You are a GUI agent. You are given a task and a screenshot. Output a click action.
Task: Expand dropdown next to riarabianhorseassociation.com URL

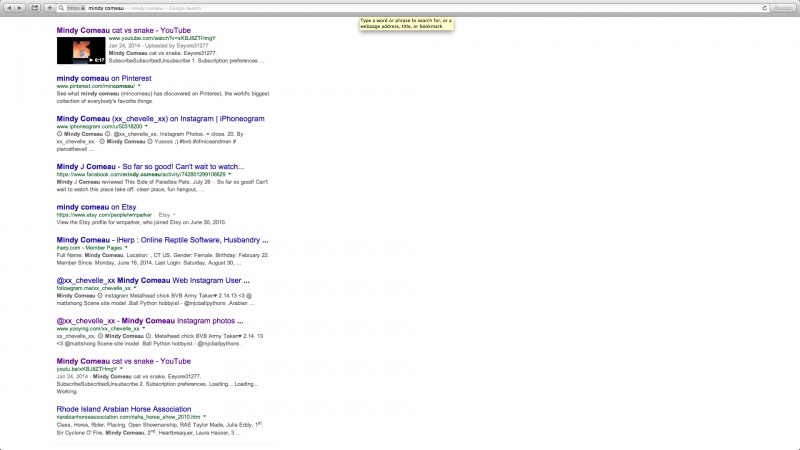205,416
